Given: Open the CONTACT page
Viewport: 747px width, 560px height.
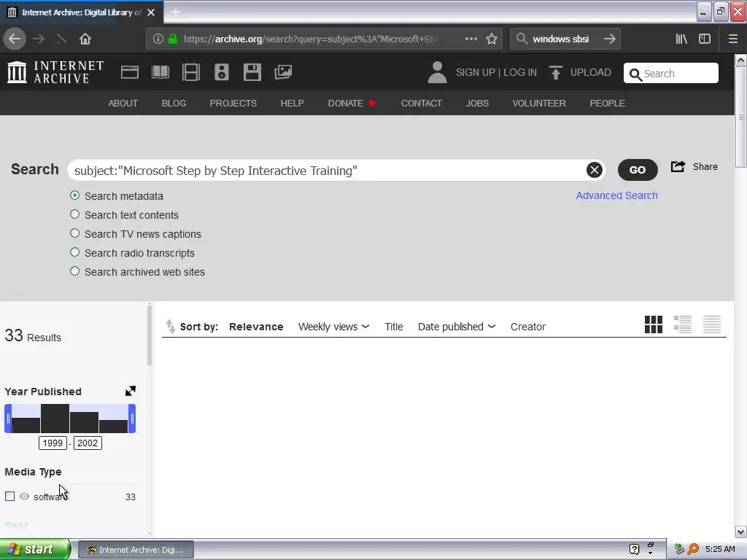Looking at the screenshot, I should 421,104.
